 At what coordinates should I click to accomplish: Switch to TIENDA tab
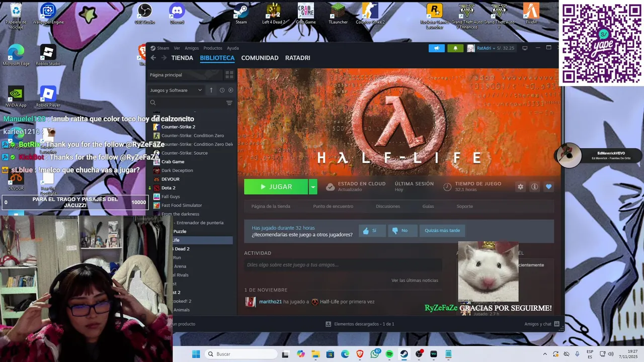pos(182,58)
